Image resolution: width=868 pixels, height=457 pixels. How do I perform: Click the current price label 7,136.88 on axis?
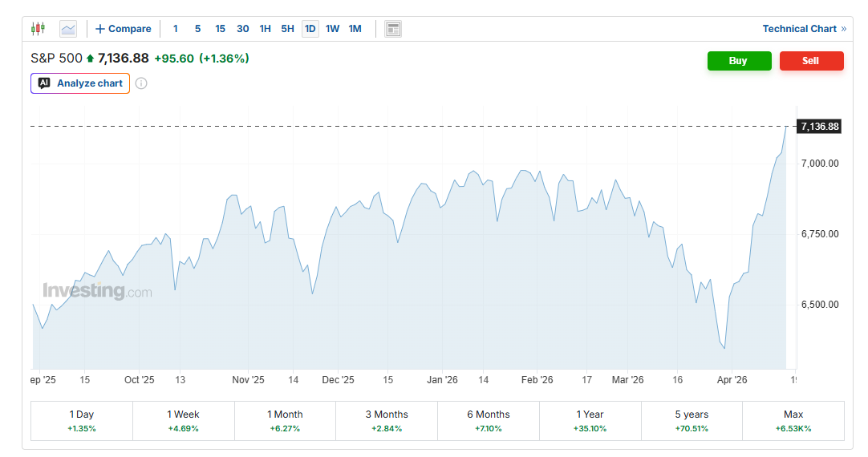(819, 127)
